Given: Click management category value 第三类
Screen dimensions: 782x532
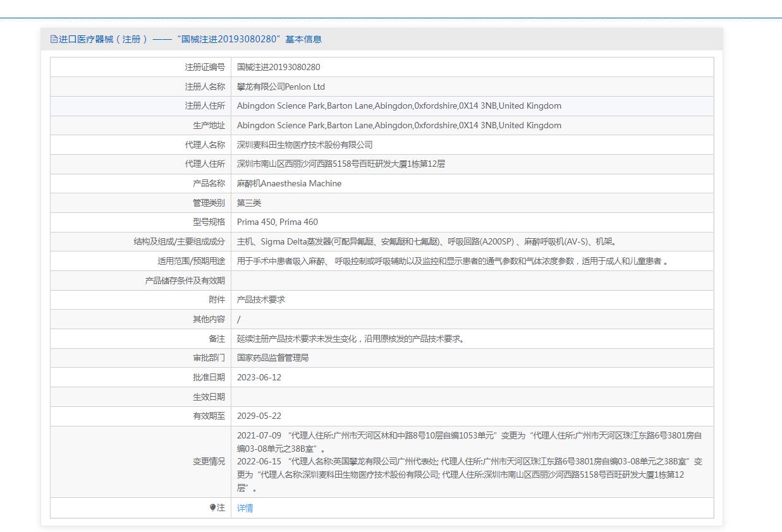Looking at the screenshot, I should pos(248,203).
